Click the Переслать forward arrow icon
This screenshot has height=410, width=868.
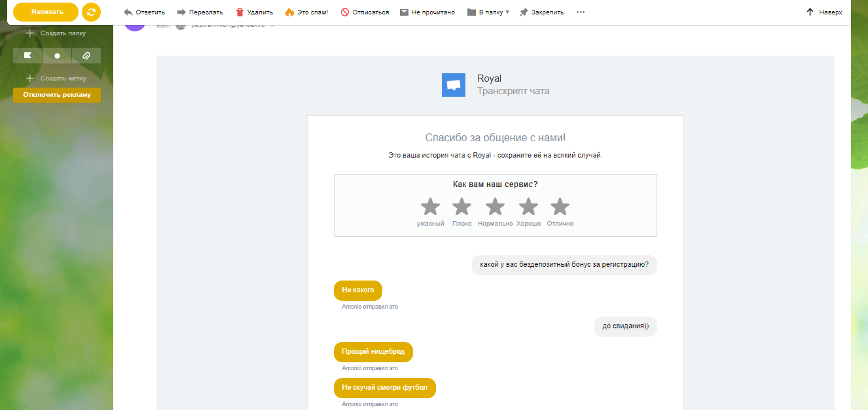click(182, 12)
